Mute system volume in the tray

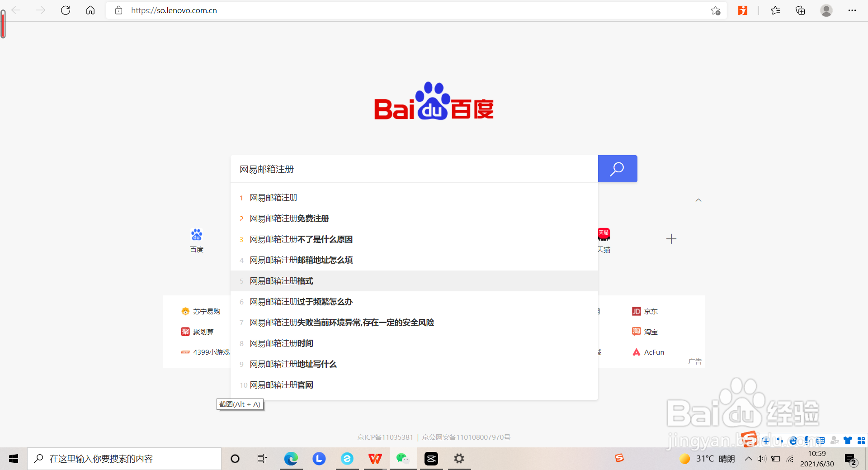[x=762, y=459]
